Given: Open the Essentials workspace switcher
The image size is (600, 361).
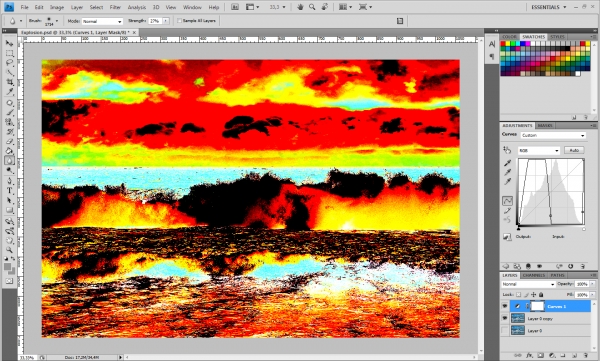Looking at the screenshot, I should click(548, 7).
